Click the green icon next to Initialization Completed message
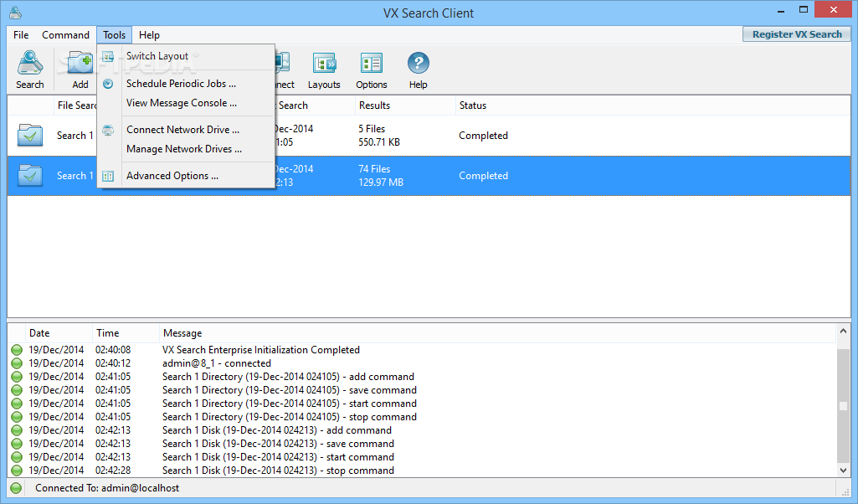 coord(17,350)
